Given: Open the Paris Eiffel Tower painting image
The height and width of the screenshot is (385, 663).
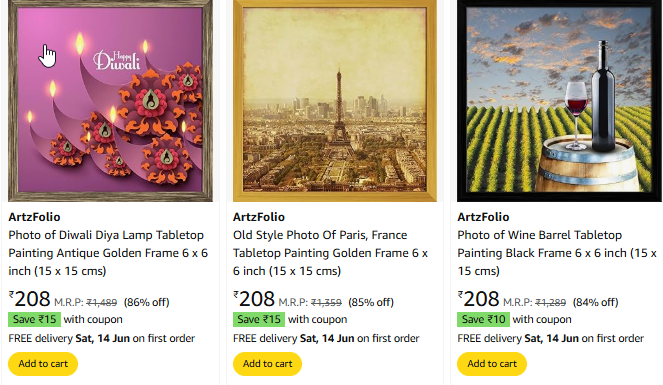Looking at the screenshot, I should point(335,101).
